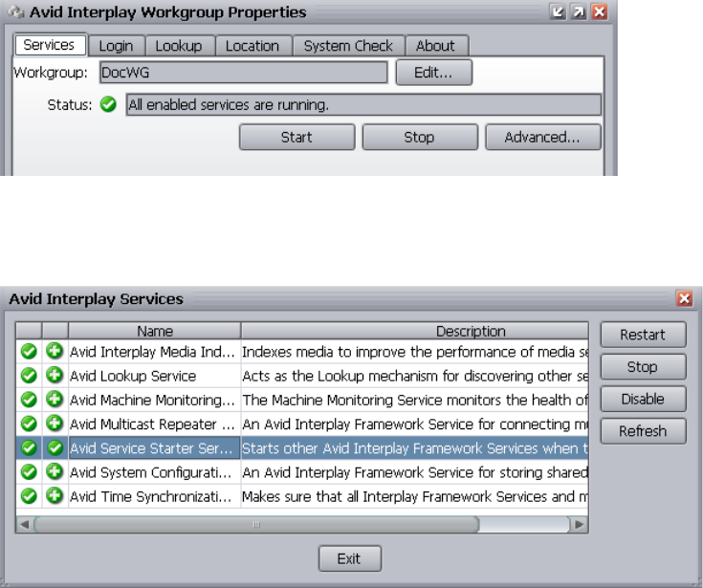Open the System Check tab
The image size is (703, 588).
coord(348,46)
